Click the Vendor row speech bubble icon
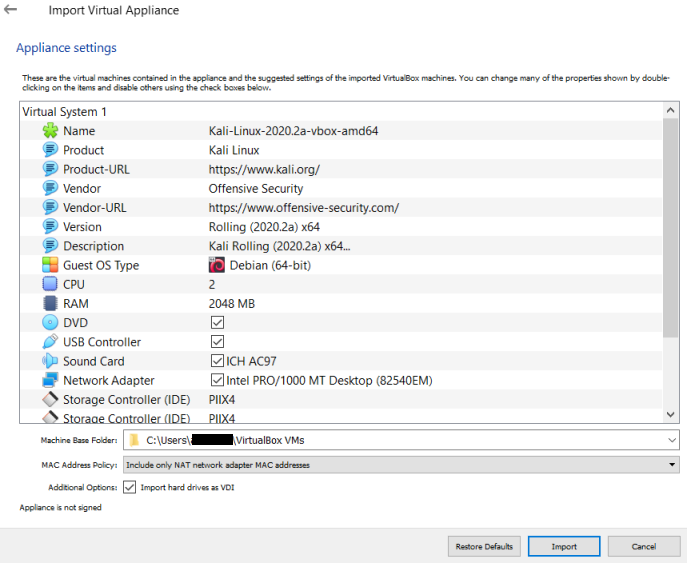This screenshot has height=563, width=687. 50,188
